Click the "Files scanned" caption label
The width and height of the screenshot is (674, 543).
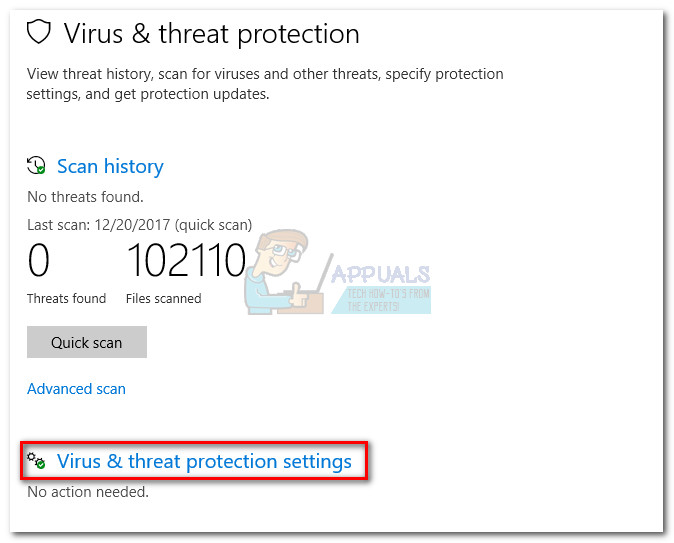tap(163, 298)
